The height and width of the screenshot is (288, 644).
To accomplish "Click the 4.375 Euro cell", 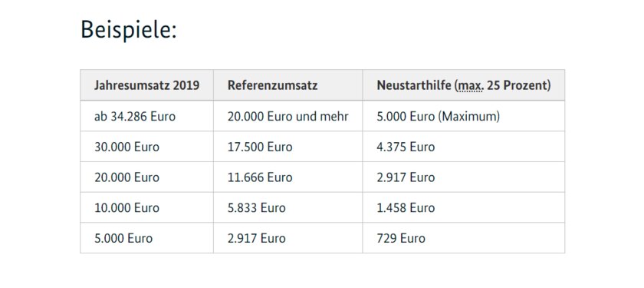I will coord(464,147).
